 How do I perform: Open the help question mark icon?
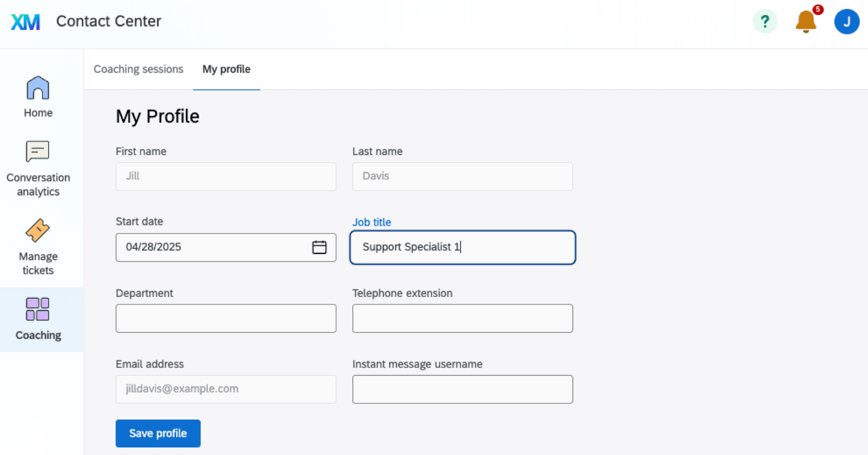764,21
